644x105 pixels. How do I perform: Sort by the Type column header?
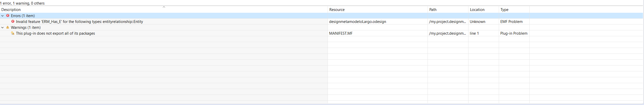pyautogui.click(x=514, y=10)
